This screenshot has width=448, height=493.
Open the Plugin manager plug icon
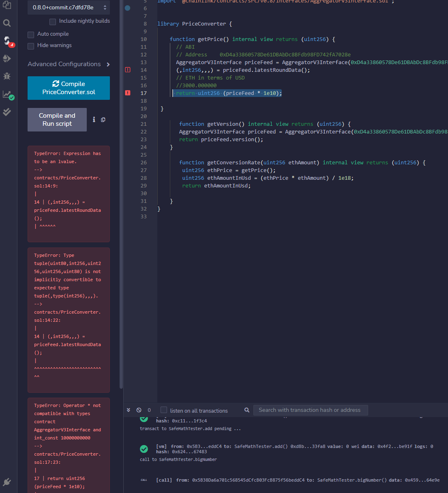[7, 482]
